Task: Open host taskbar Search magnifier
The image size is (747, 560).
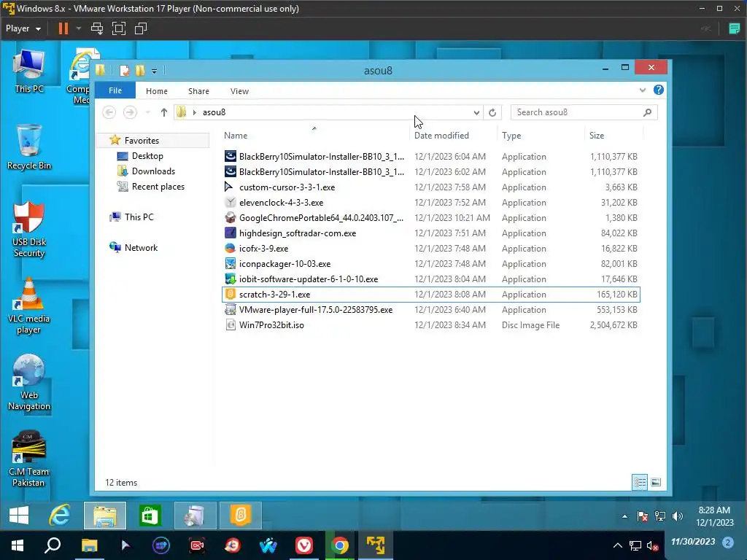Action: pyautogui.click(x=53, y=545)
